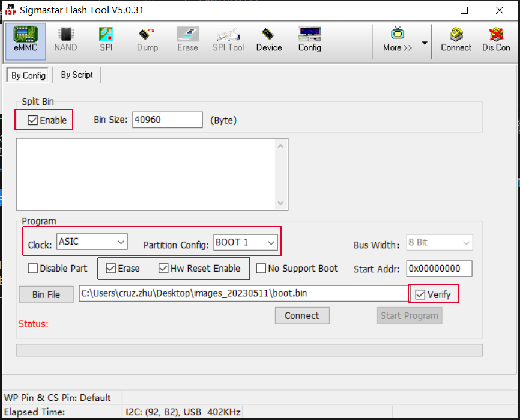
Task: Switch to the By Script tab
Action: coord(77,75)
